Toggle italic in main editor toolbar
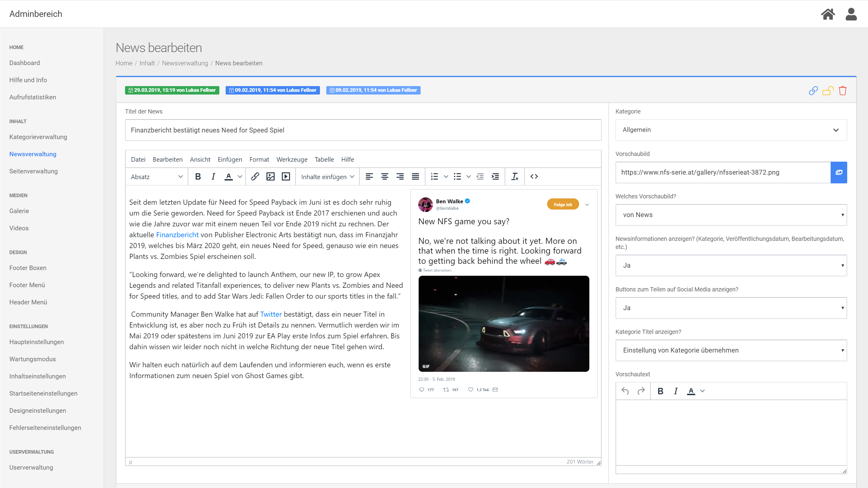Viewport: 868px width, 488px height. click(213, 176)
